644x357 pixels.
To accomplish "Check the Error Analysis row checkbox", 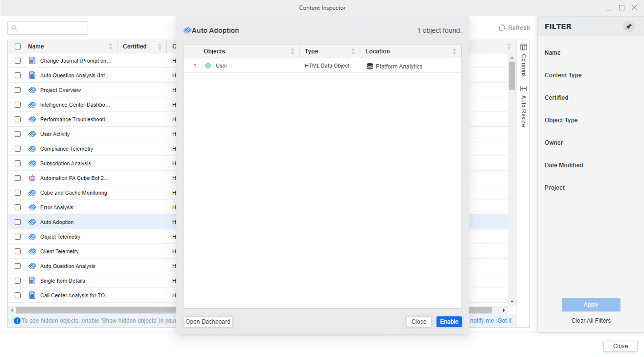I will (18, 207).
